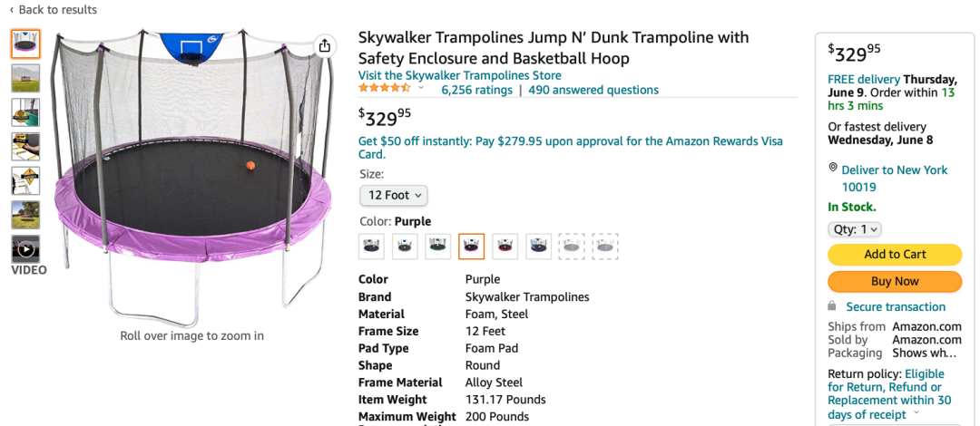The image size is (980, 426).
Task: Expand the return policy details chevron
Action: point(916,413)
